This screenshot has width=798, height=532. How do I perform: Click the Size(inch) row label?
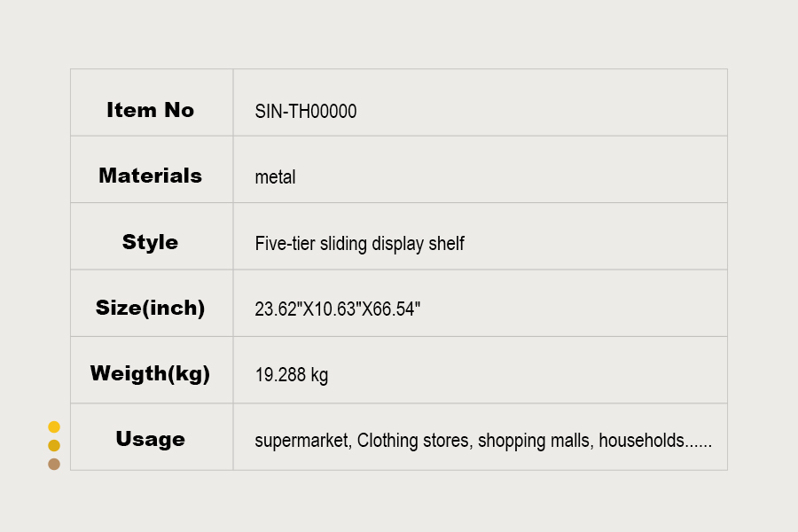pos(150,309)
